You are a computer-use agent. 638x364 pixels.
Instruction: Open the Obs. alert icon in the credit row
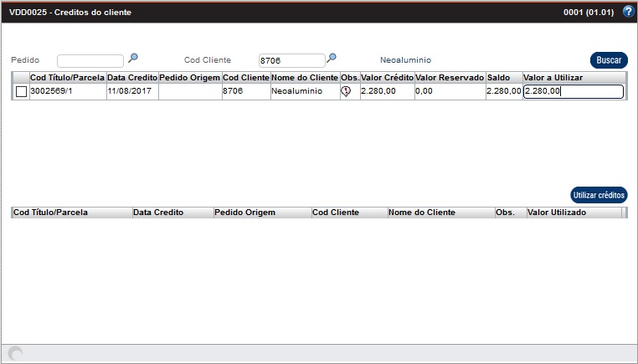[x=346, y=92]
